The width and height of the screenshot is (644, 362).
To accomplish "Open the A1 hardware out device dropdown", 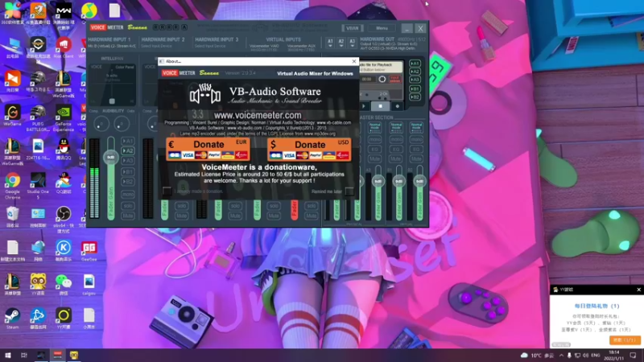I will (330, 43).
